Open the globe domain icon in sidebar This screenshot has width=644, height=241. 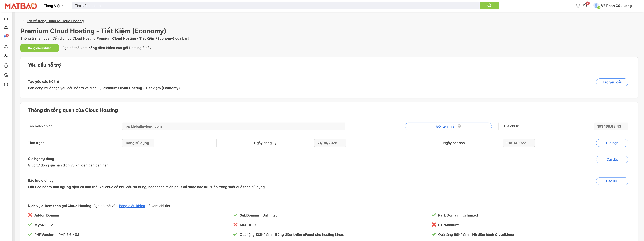(x=6, y=28)
